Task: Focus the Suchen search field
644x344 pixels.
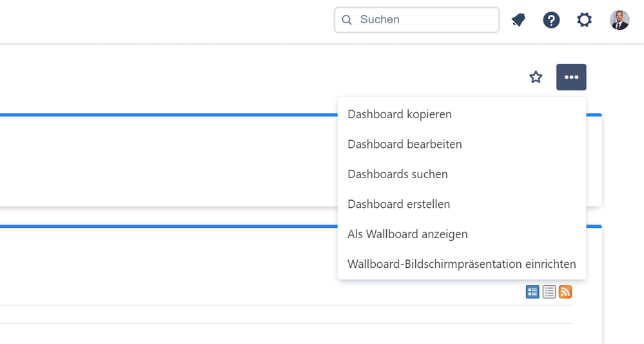Action: 416,20
